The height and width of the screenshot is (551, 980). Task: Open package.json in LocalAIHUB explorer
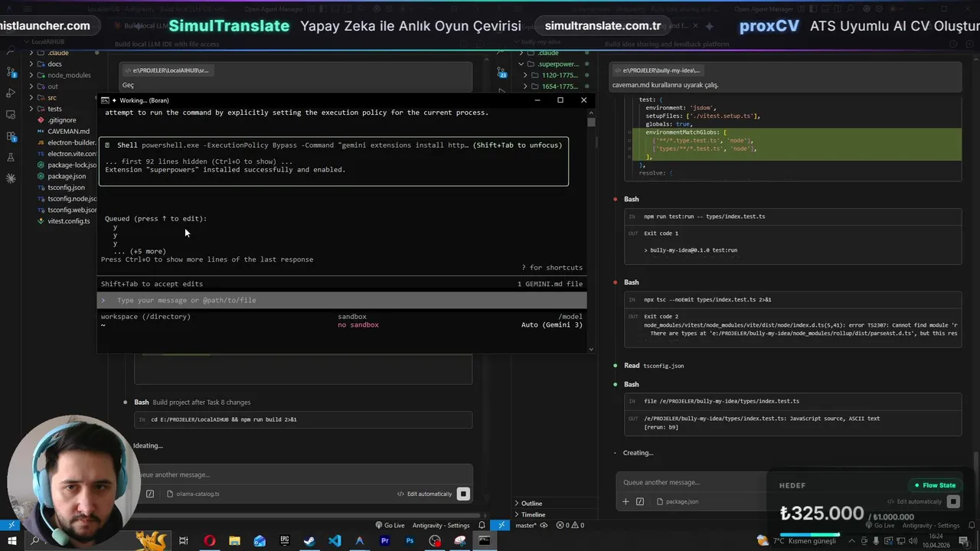pyautogui.click(x=67, y=176)
